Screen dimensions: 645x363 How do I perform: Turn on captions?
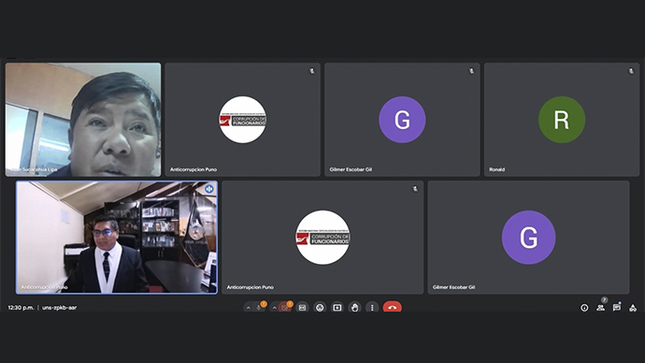pos(302,307)
